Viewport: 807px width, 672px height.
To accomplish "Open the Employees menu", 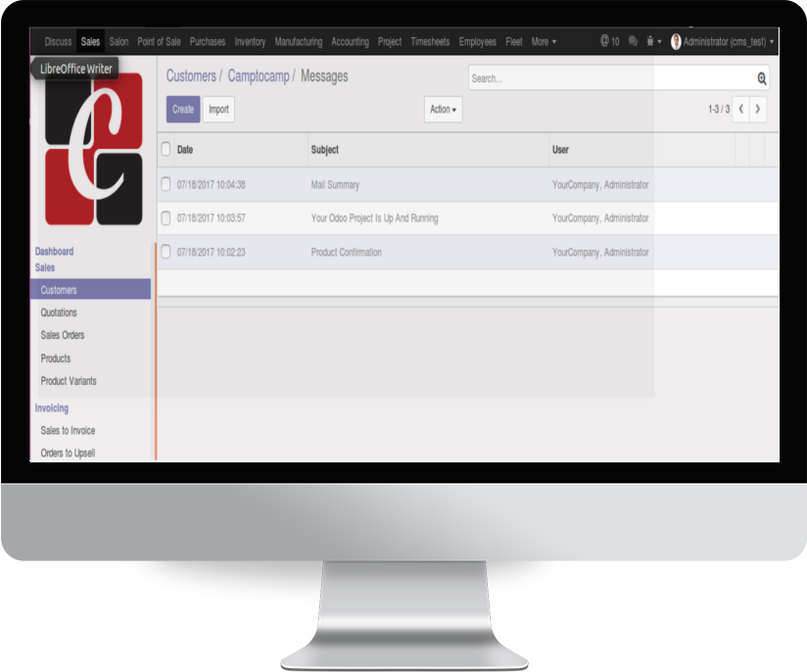I will 478,42.
